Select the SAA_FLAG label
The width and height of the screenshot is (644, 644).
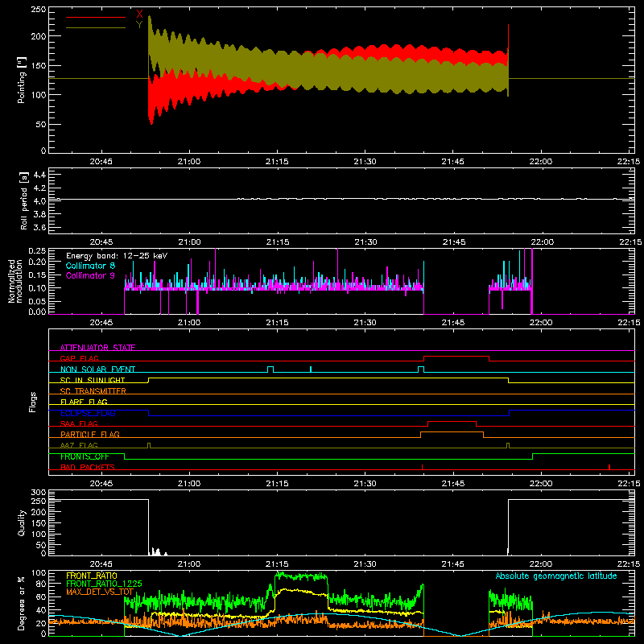[79, 423]
